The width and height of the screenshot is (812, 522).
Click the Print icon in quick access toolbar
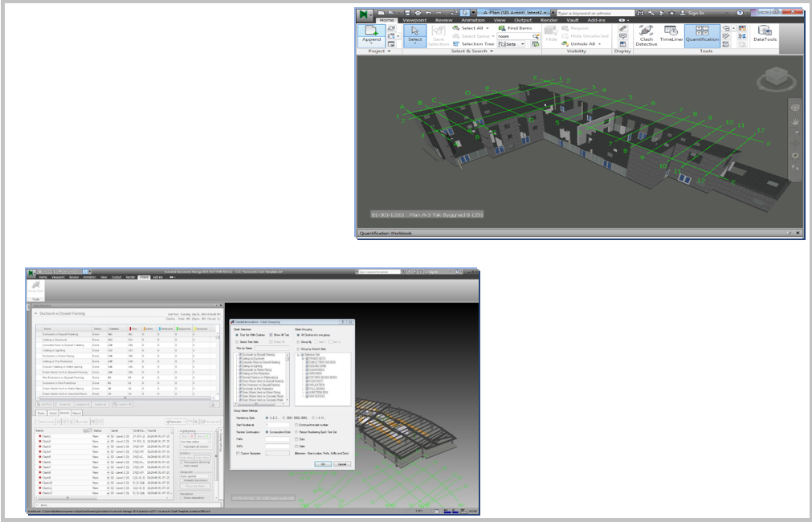[x=418, y=13]
